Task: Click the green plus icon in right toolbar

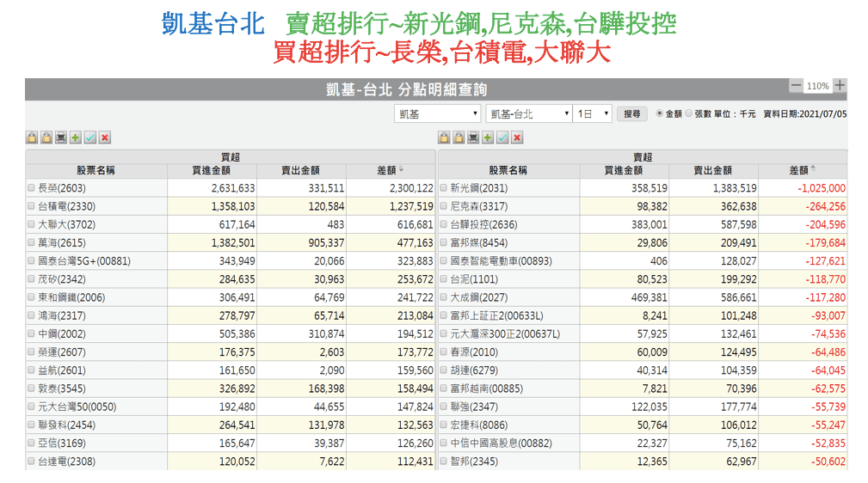Action: point(488,138)
